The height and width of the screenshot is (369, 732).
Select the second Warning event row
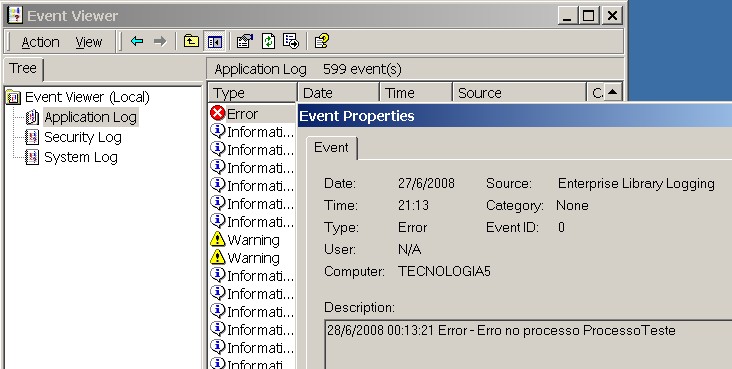252,258
